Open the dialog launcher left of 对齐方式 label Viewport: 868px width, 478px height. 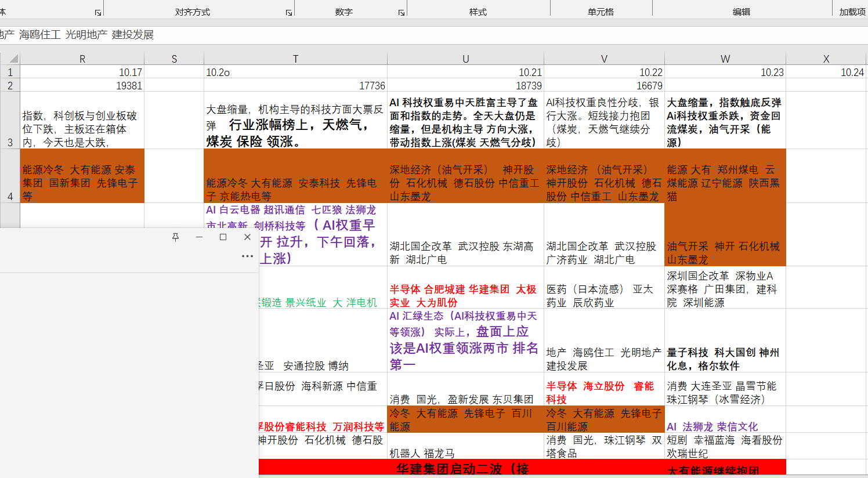tap(98, 12)
